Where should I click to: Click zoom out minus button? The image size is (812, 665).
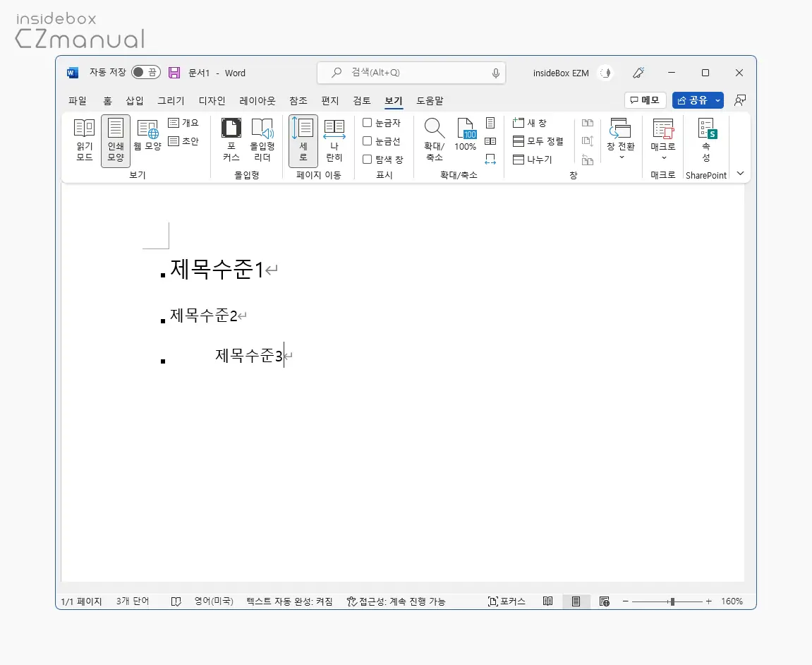(x=626, y=601)
